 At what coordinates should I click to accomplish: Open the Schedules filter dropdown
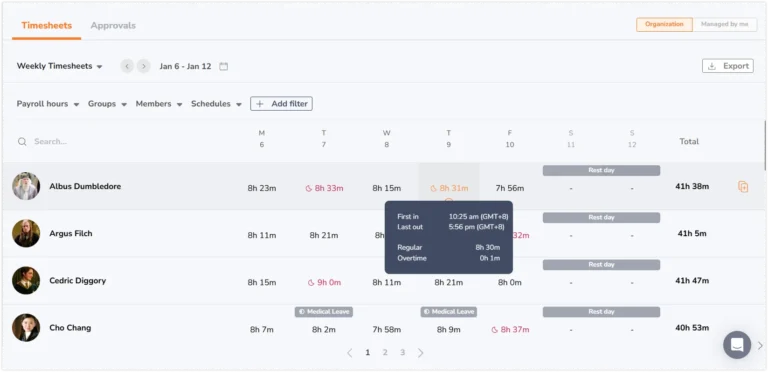[x=216, y=104]
